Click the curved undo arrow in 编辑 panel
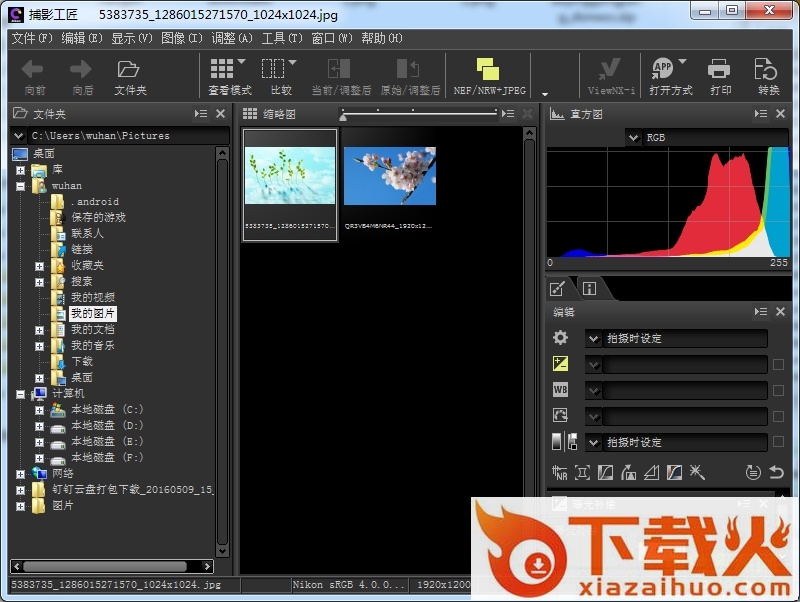This screenshot has width=800, height=602. click(x=777, y=472)
